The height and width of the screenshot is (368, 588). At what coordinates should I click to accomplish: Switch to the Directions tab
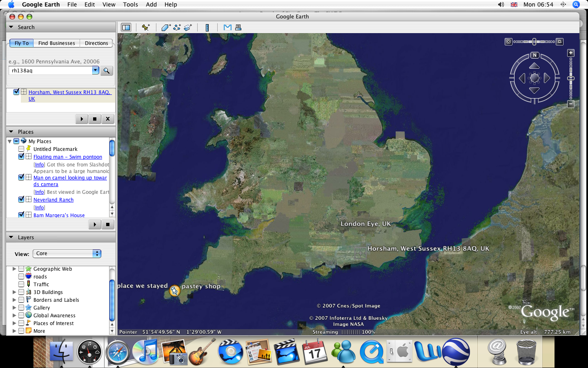(96, 43)
